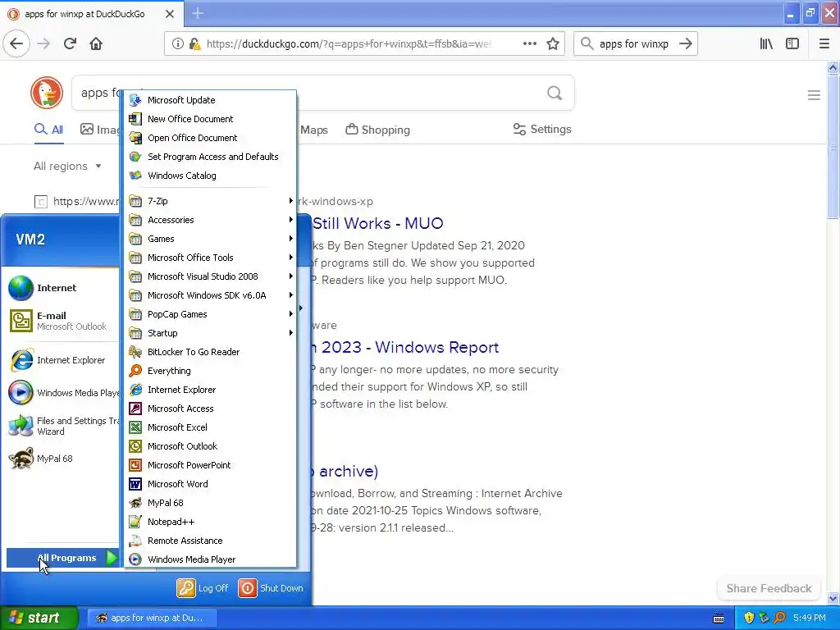Launch Microsoft PowerPoint
The image size is (840, 630).
click(210, 465)
